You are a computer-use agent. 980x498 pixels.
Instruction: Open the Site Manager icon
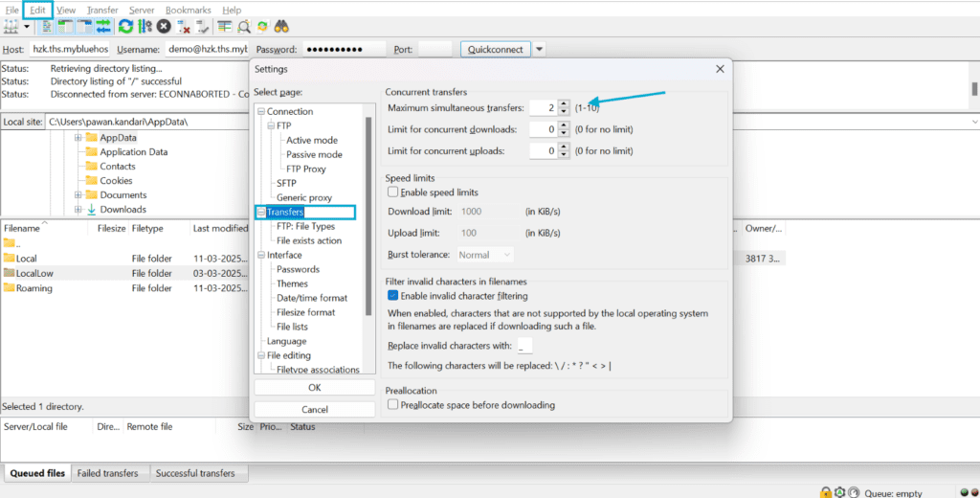11,26
